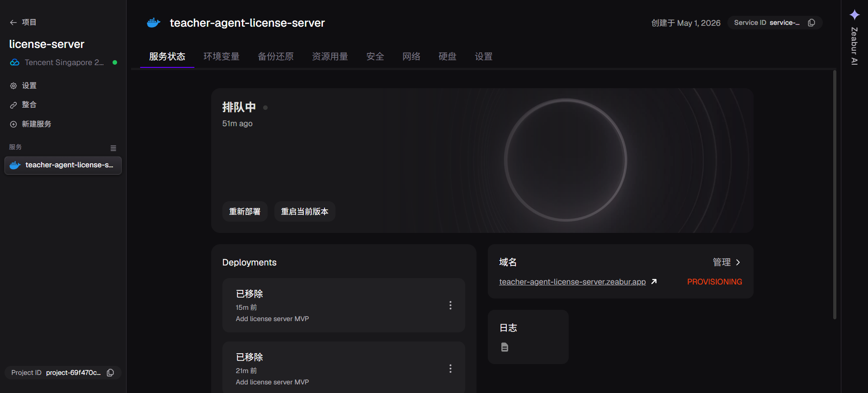Click the 项目 back link text
868x393 pixels.
[x=29, y=22]
